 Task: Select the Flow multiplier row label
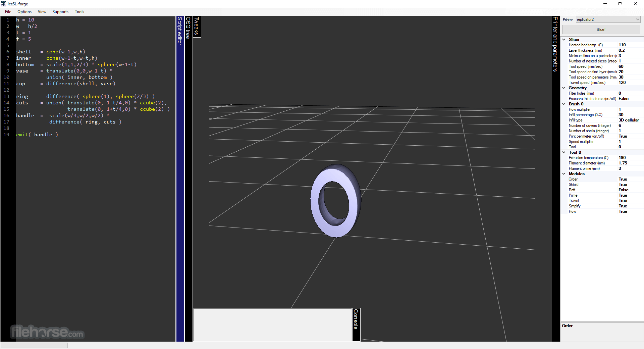pyautogui.click(x=580, y=109)
